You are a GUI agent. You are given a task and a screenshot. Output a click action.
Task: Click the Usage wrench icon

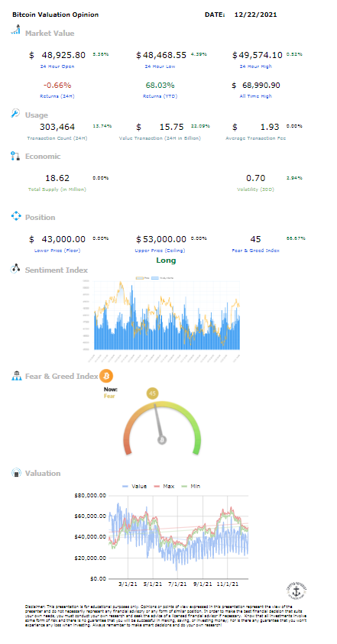pyautogui.click(x=15, y=113)
